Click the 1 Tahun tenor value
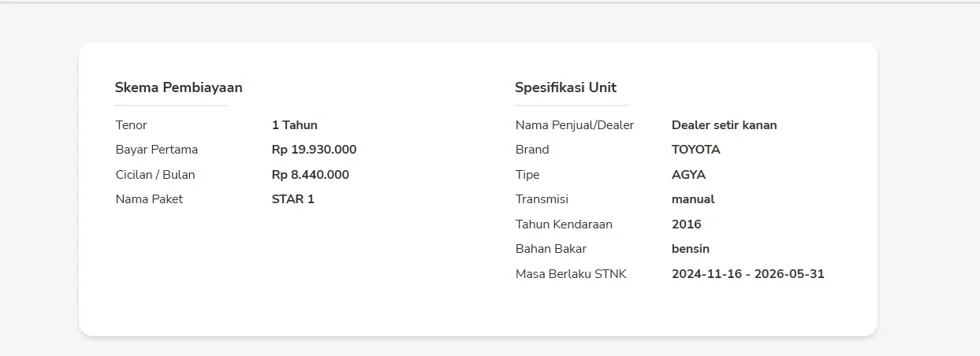The width and height of the screenshot is (980, 356). [294, 125]
